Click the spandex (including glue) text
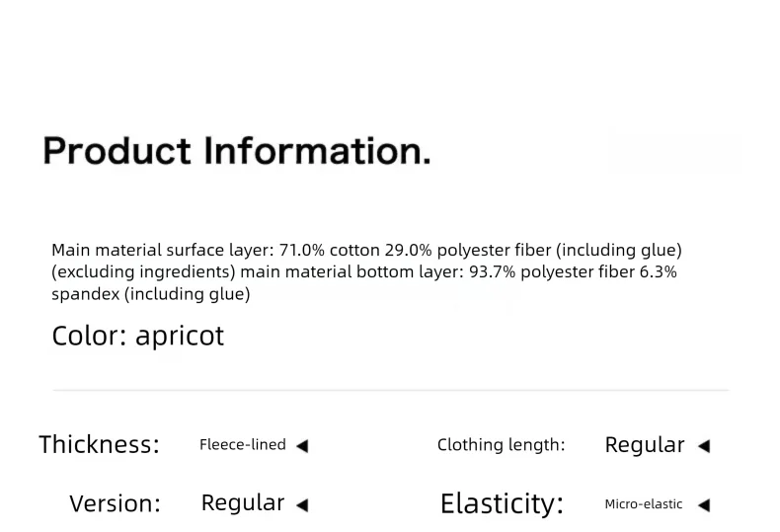 (151, 294)
